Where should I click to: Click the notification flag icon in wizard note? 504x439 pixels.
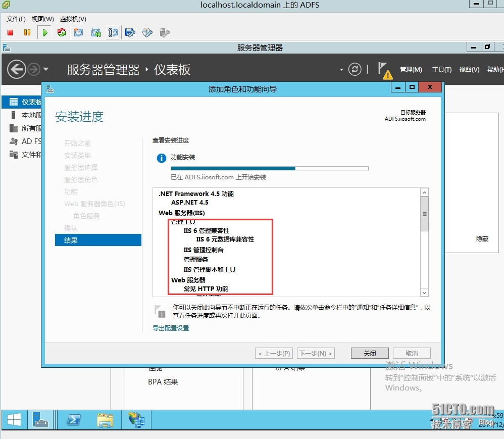click(160, 311)
